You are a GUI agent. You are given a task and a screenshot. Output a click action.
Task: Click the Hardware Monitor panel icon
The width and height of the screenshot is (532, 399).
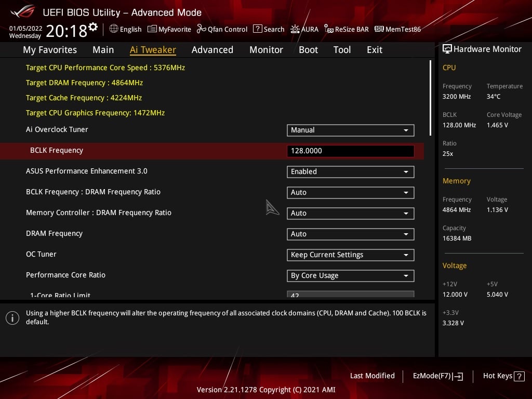click(x=448, y=49)
